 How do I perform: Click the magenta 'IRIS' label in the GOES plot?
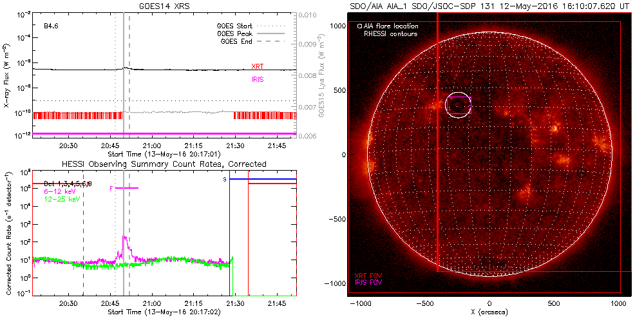[x=257, y=79]
